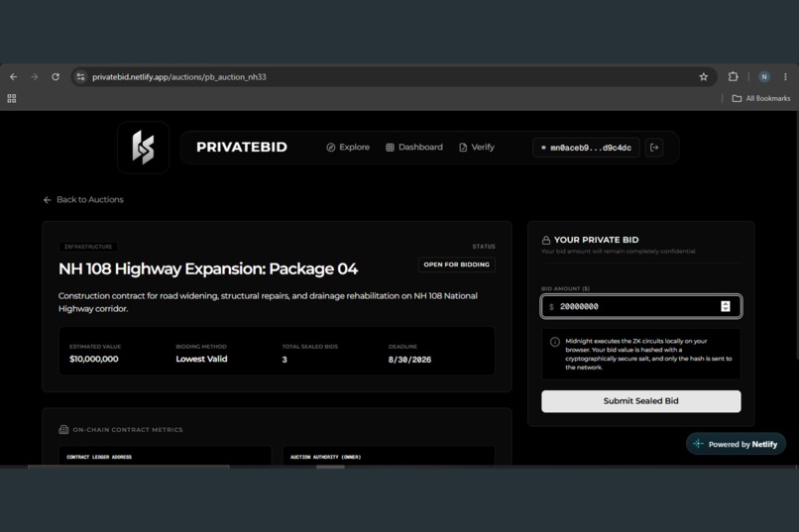Click the OPEN FOR BIDDING status badge
Viewport: 799px width, 532px height.
pyautogui.click(x=457, y=265)
